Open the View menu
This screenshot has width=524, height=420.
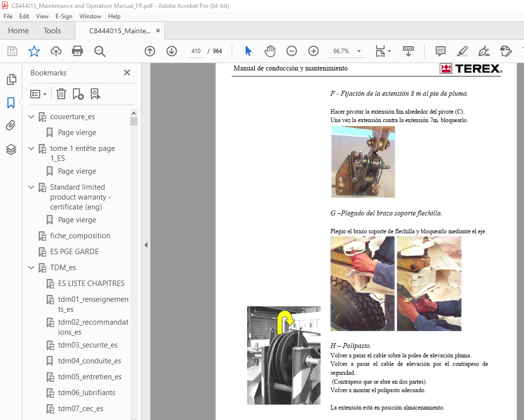42,16
